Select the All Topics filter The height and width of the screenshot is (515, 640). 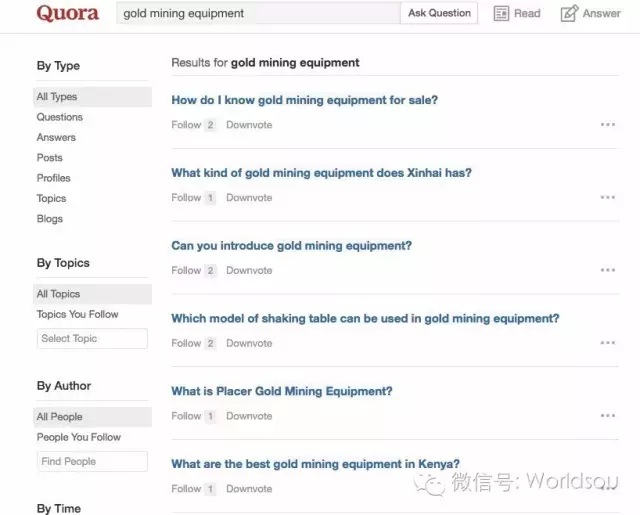92,294
